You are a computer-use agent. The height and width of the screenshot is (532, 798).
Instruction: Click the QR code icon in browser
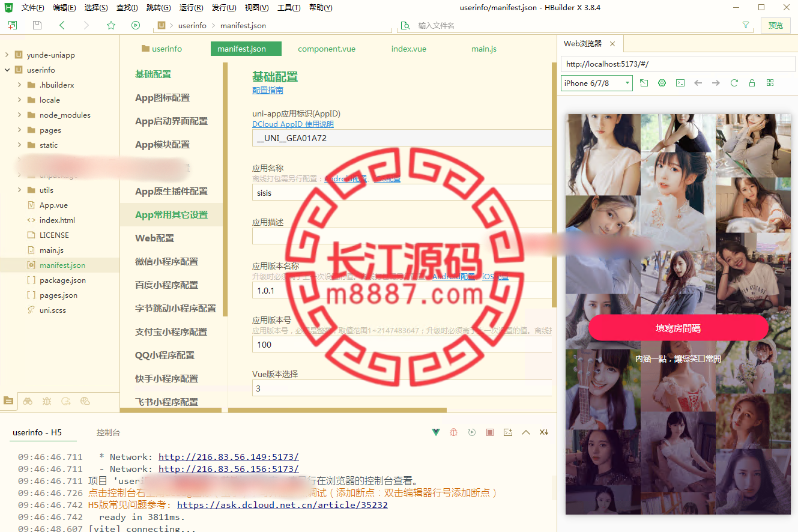pyautogui.click(x=770, y=83)
